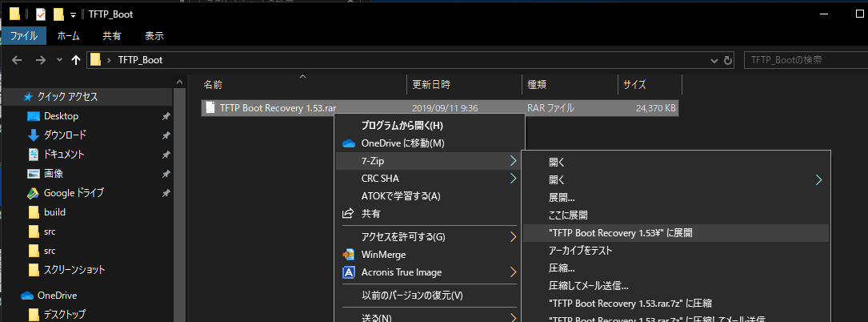Open 画像 in the navigation pane
The height and width of the screenshot is (322, 868).
click(x=54, y=174)
